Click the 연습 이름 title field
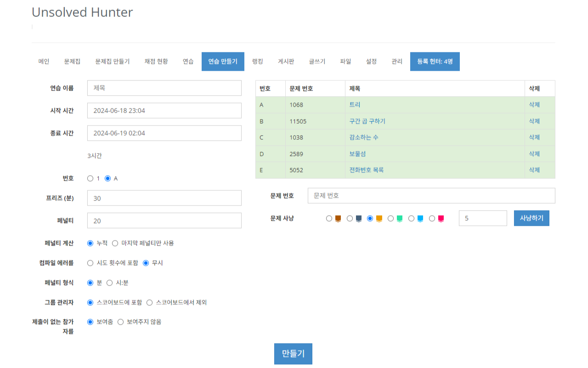This screenshot has width=588, height=368. (x=164, y=88)
